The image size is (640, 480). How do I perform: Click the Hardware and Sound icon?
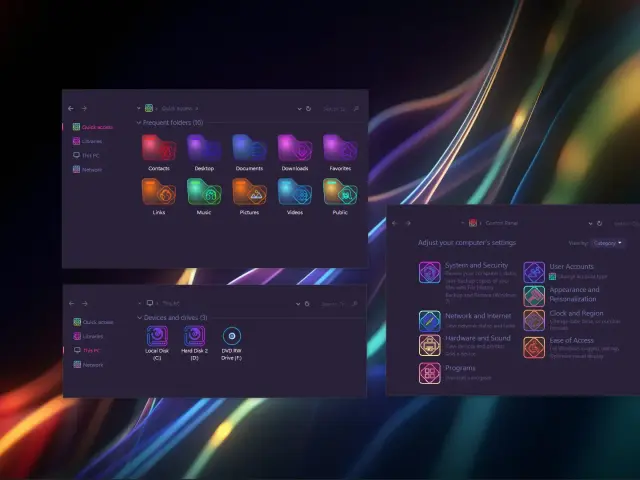429,346
